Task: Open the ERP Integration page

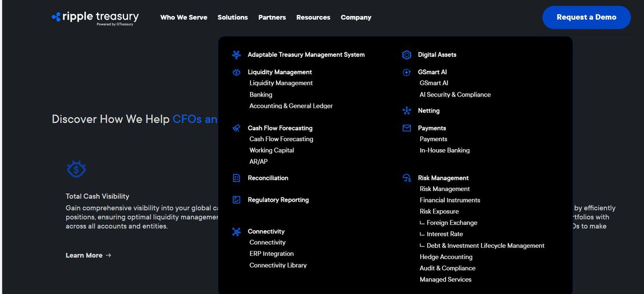Action: click(x=272, y=254)
